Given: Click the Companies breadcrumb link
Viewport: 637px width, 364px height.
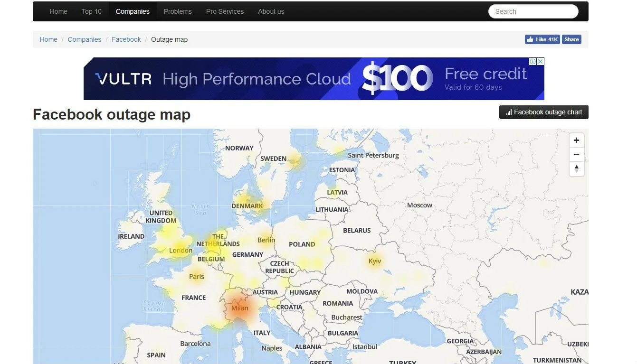Looking at the screenshot, I should (84, 39).
